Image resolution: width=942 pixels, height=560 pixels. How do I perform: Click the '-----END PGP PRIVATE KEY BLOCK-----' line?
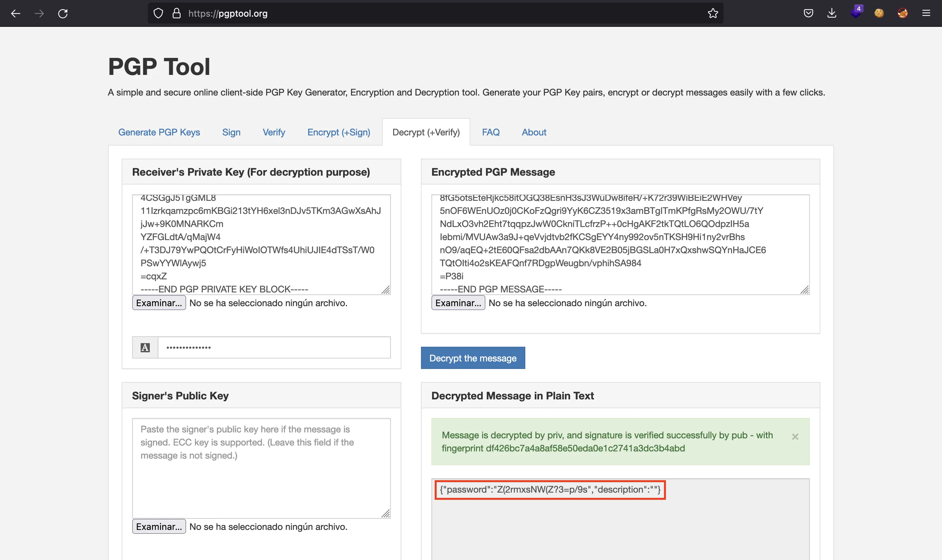point(224,289)
